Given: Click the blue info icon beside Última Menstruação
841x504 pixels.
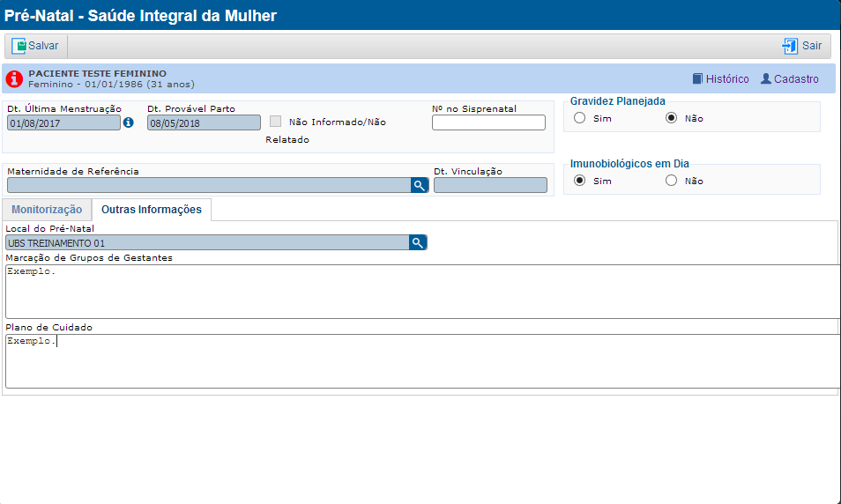Looking at the screenshot, I should point(128,122).
